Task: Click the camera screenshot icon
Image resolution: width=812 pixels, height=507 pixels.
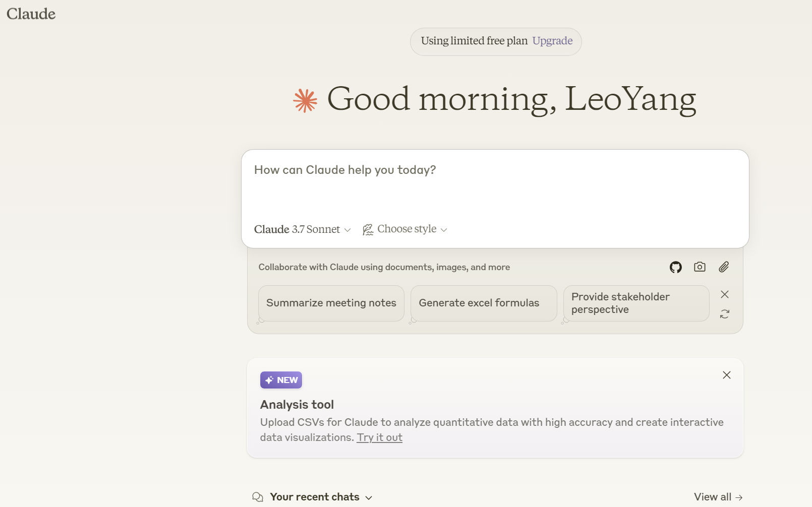Action: pyautogui.click(x=700, y=267)
